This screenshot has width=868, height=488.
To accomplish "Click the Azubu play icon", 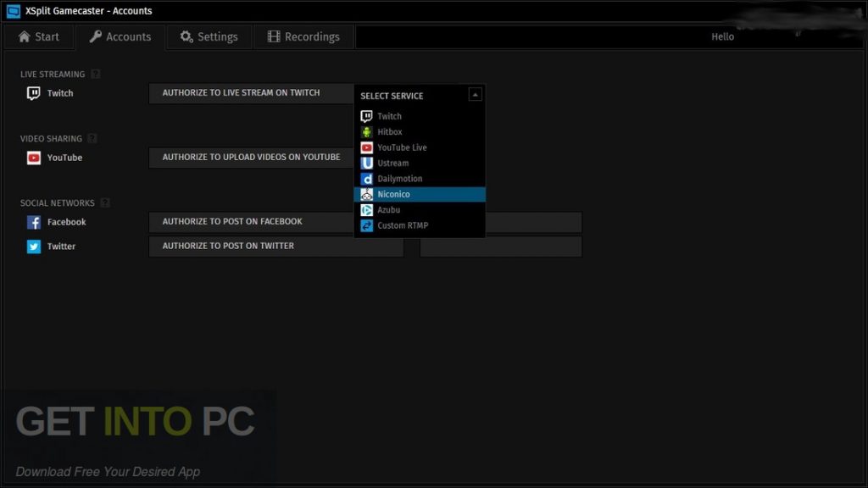I will click(x=366, y=210).
